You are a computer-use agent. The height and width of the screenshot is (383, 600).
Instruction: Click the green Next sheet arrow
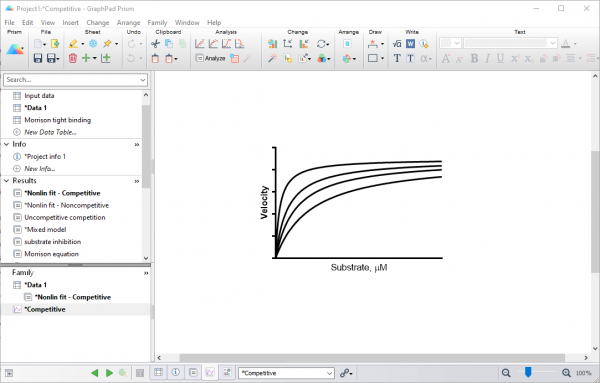(x=109, y=373)
